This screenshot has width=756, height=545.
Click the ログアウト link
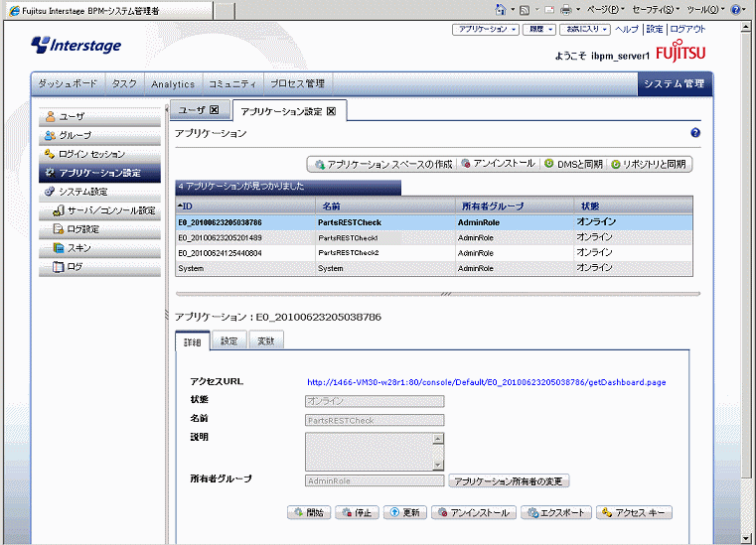687,30
